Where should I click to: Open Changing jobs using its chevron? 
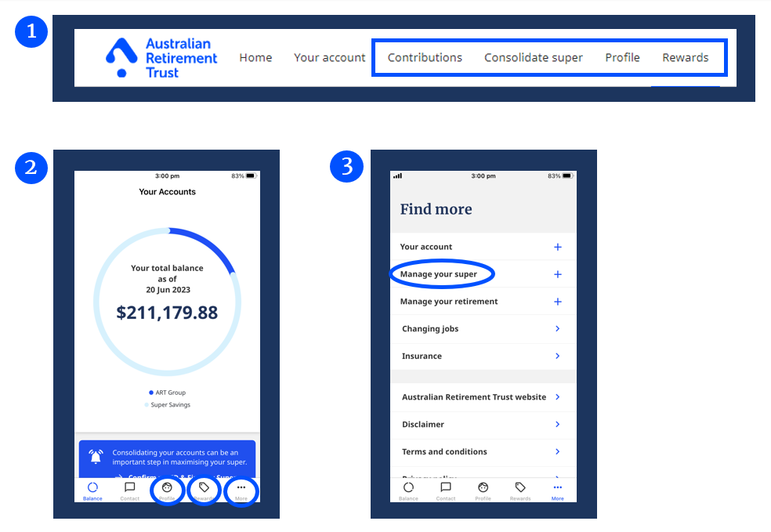[558, 328]
